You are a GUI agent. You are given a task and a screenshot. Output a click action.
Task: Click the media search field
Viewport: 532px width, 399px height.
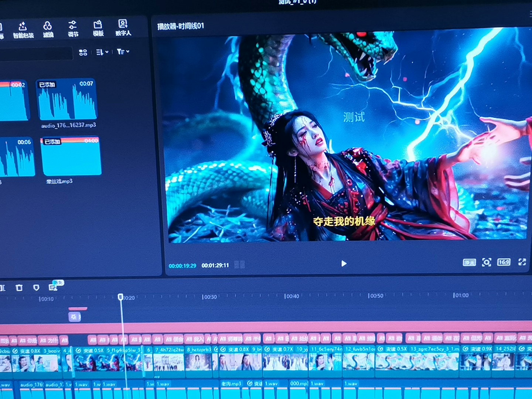tap(36, 54)
